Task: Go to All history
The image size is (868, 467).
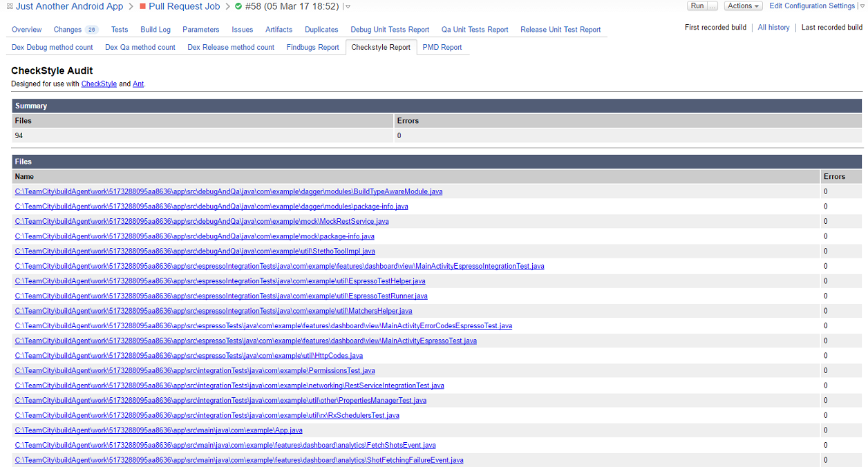Action: coord(773,28)
